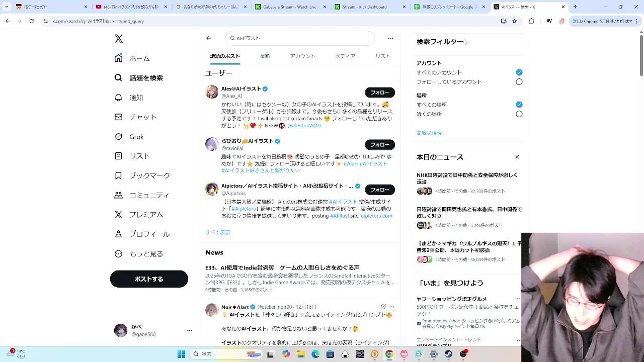Open Aipictors profile avatar
Screen dimensions: 644x362
coord(212,189)
